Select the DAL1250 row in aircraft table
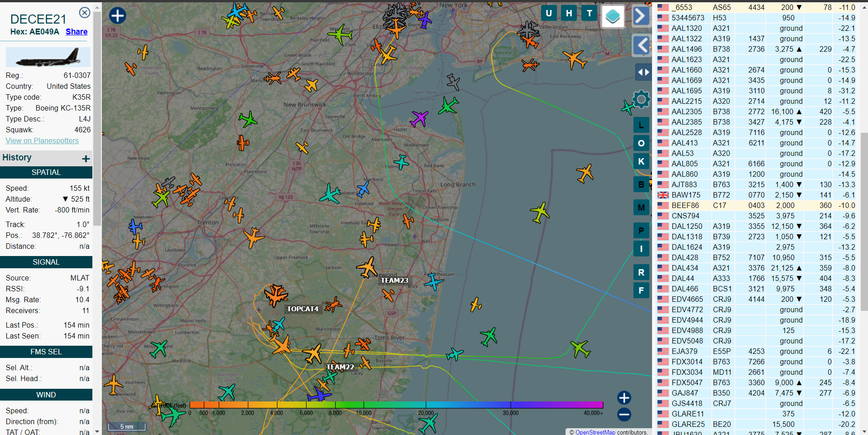The image size is (868, 435). (756, 226)
